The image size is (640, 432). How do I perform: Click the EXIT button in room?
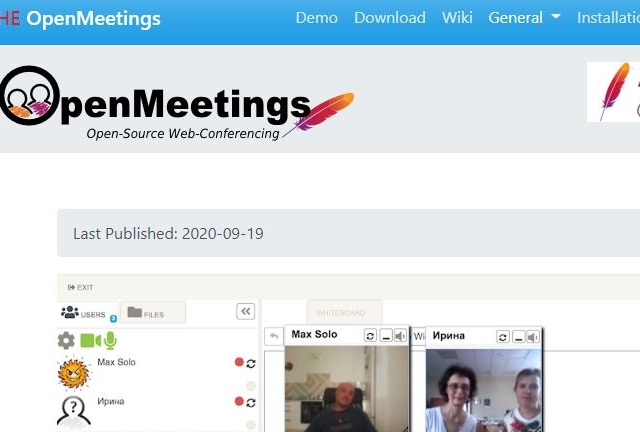(x=80, y=287)
